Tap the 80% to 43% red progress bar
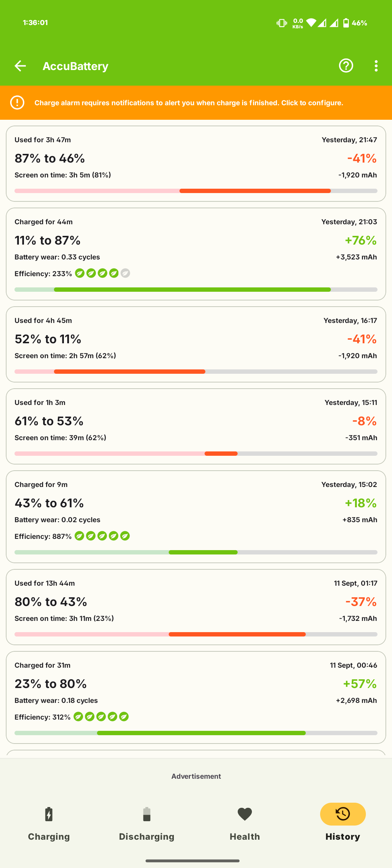Image resolution: width=392 pixels, height=868 pixels. click(x=237, y=634)
